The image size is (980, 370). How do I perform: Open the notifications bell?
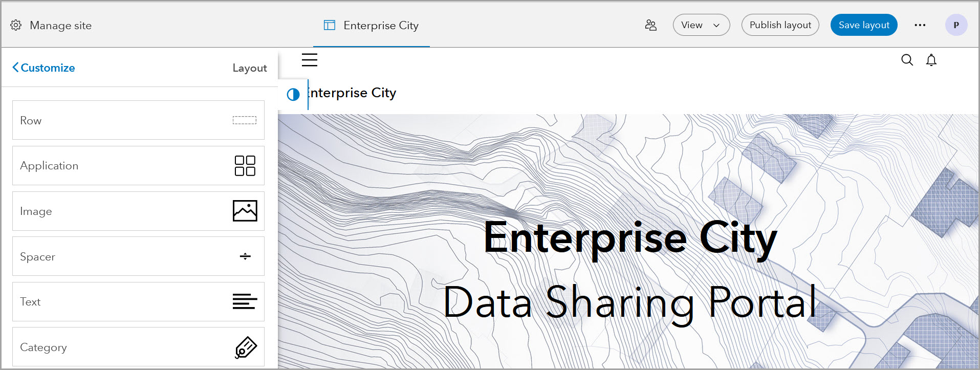point(931,60)
